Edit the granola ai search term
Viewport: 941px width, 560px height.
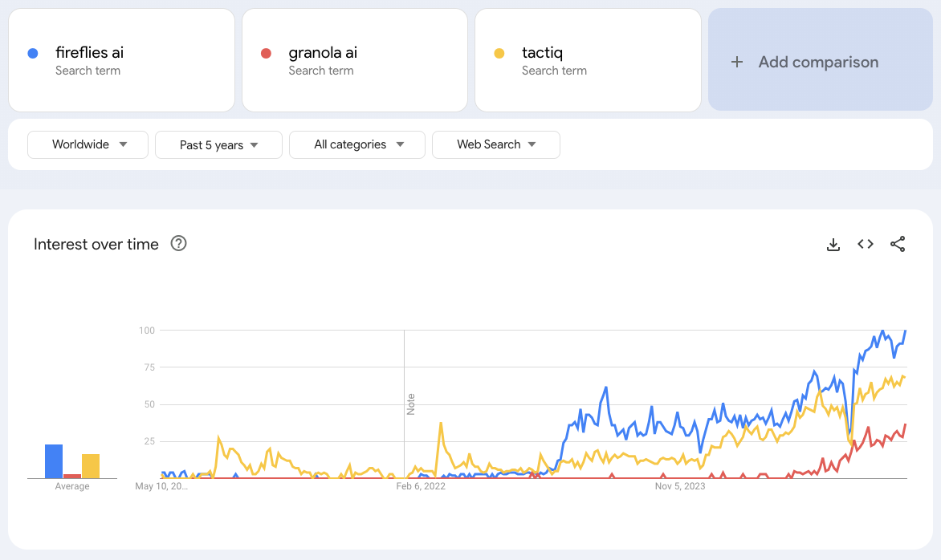[323, 53]
